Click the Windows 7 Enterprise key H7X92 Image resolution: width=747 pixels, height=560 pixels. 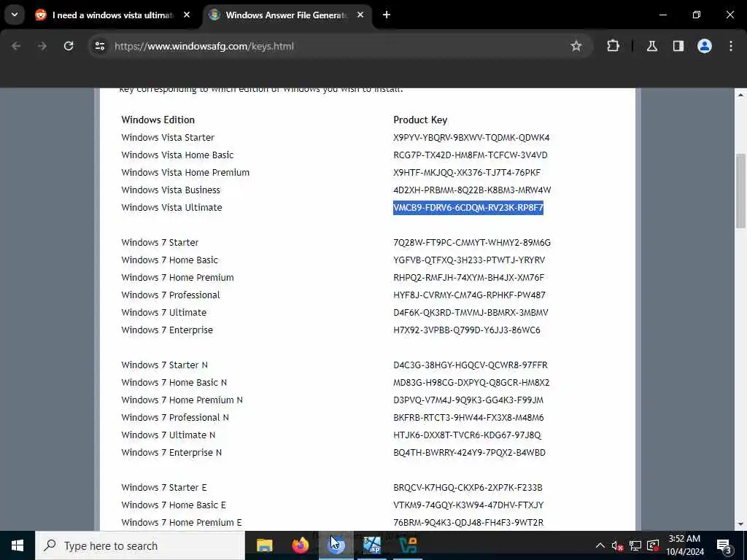(x=466, y=330)
